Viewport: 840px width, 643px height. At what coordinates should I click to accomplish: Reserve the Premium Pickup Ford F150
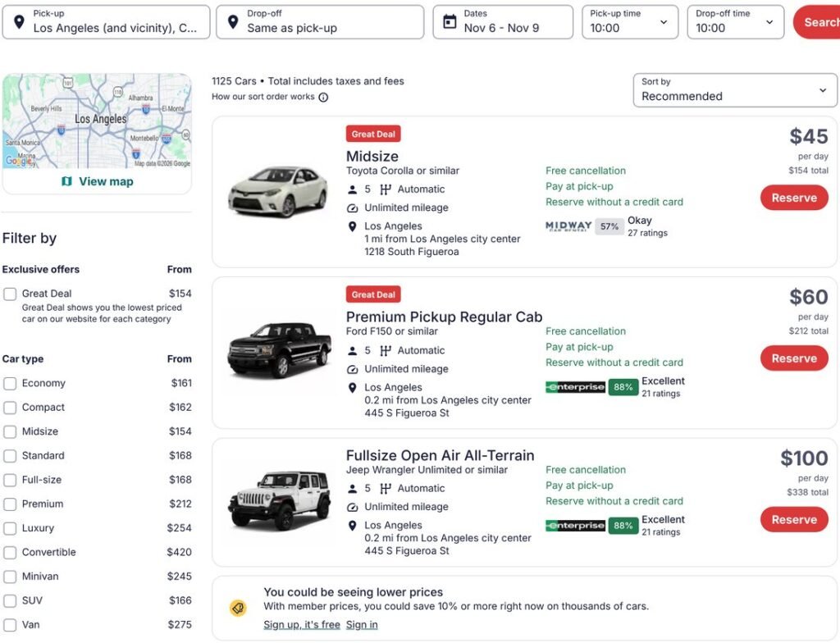[794, 358]
